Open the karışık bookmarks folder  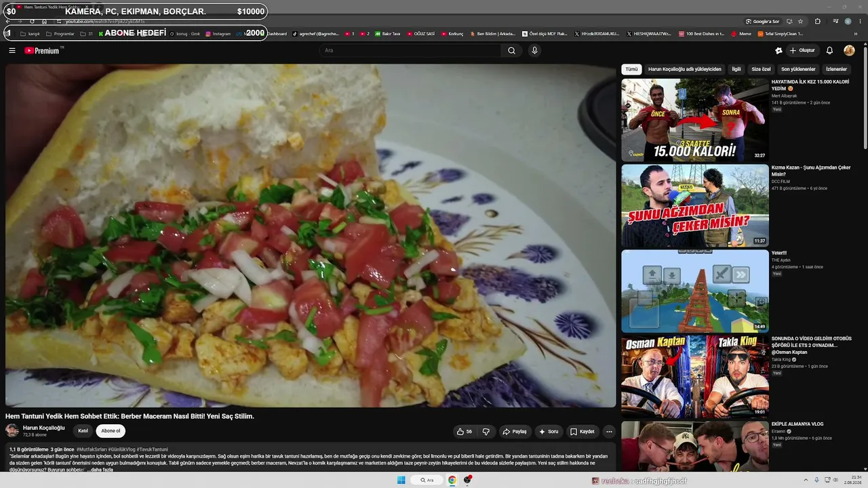point(30,33)
